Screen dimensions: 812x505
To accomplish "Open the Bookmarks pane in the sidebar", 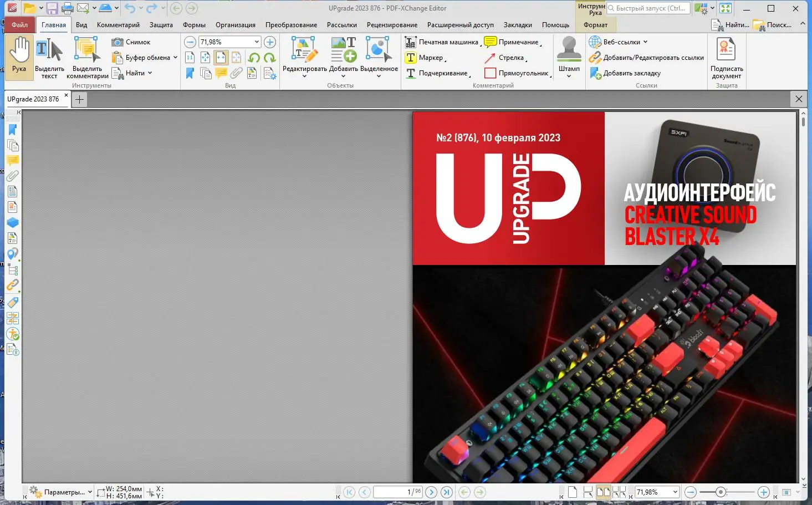I will (x=13, y=130).
